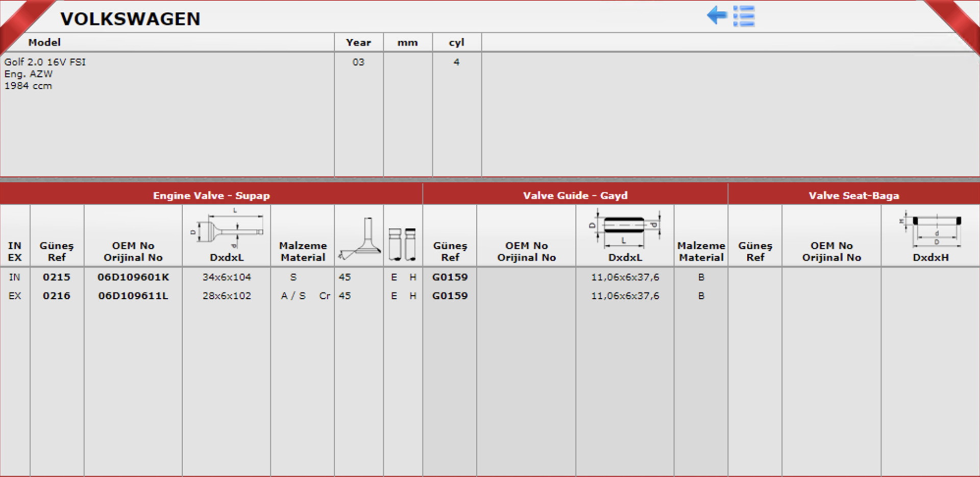
Task: Click OEM number 06D109611L
Action: tap(133, 296)
